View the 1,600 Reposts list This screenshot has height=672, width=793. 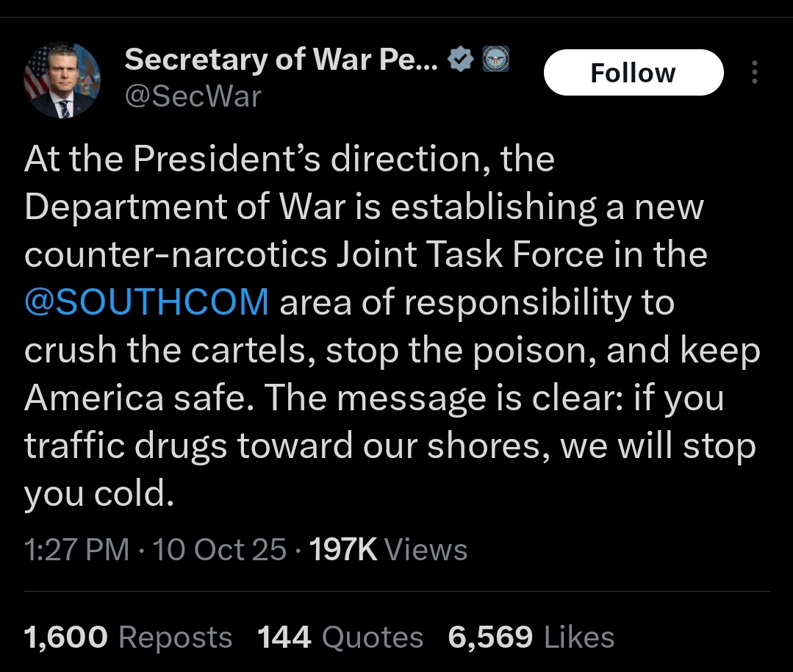(x=128, y=637)
